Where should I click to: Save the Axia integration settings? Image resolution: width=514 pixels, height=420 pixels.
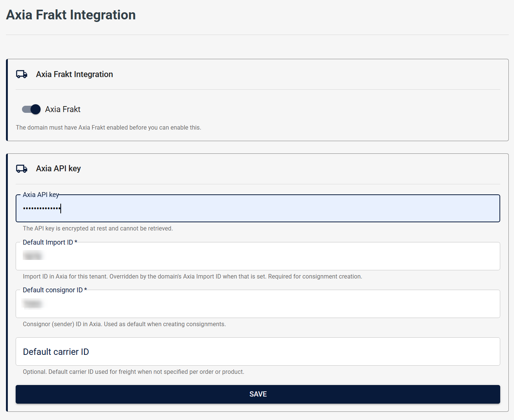click(x=258, y=394)
